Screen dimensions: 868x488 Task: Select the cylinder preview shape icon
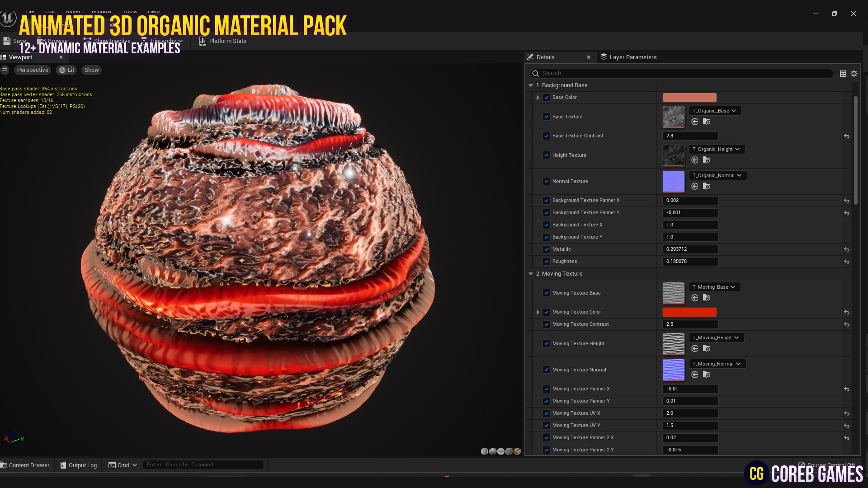[x=485, y=451]
